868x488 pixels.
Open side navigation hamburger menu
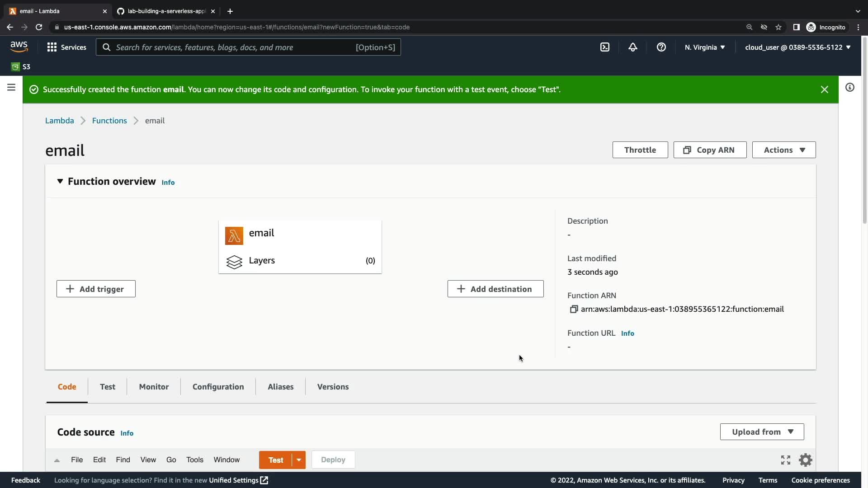11,87
